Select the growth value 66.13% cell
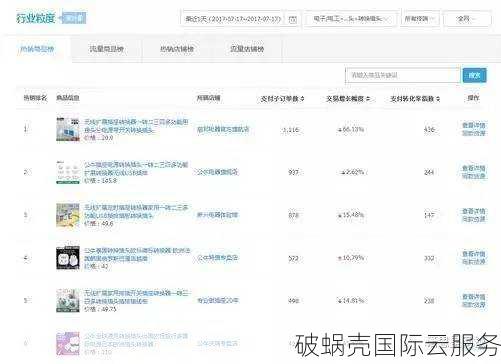 [351, 129]
